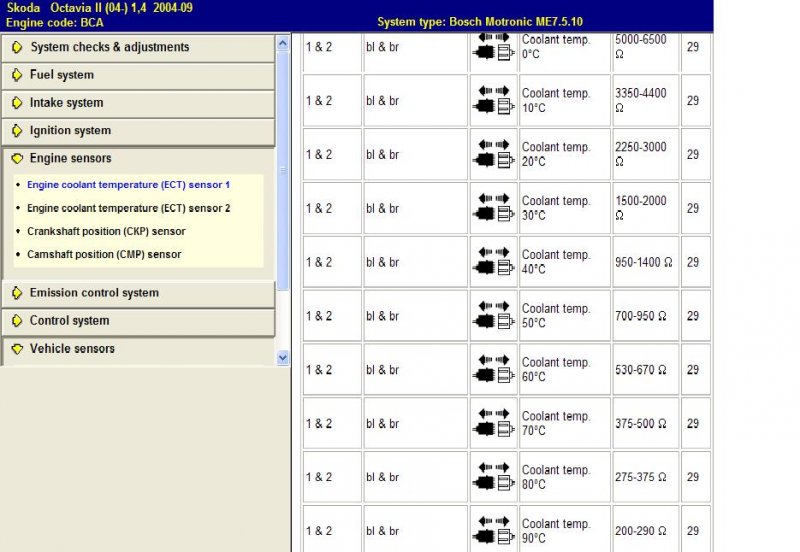Click the 'bl & br' wire colour cell in 90°C row
Screen dimensions: 800x552
click(415, 529)
